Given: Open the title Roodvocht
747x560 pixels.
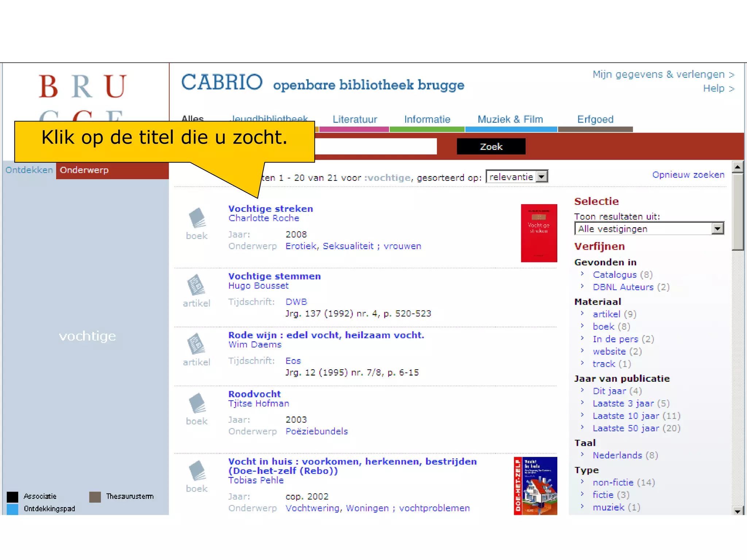Looking at the screenshot, I should (x=255, y=394).
